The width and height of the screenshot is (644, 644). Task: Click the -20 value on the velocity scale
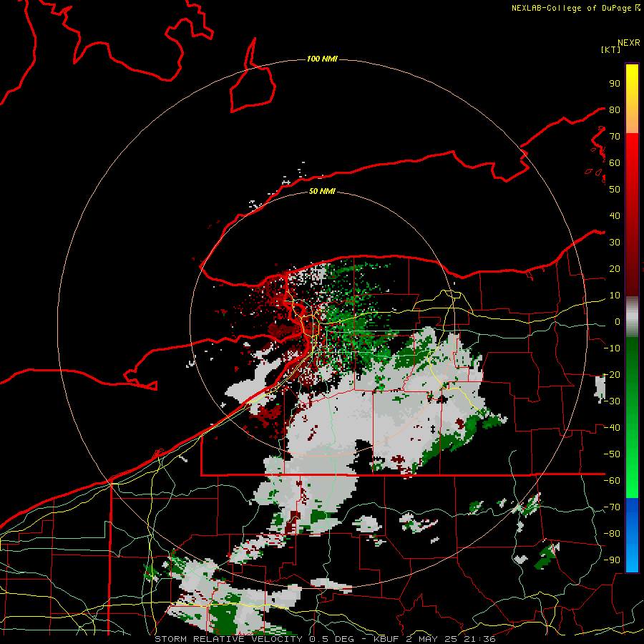pos(612,375)
